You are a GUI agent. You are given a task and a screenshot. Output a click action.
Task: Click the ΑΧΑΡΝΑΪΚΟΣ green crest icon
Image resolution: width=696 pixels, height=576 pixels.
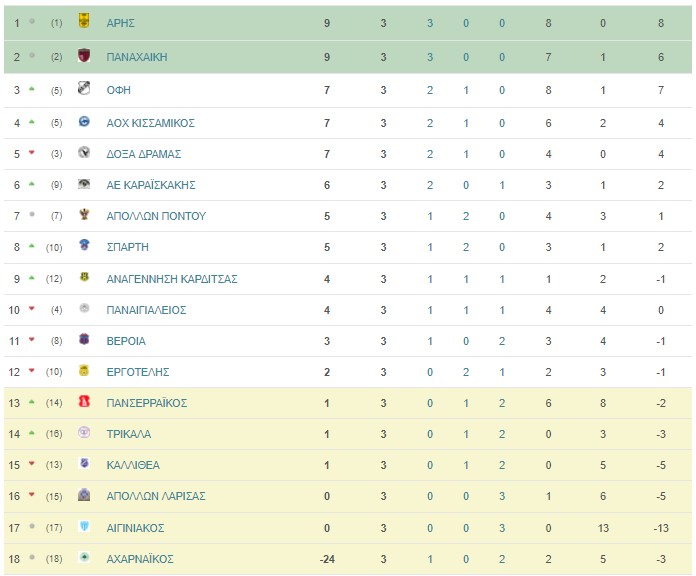[x=84, y=557]
